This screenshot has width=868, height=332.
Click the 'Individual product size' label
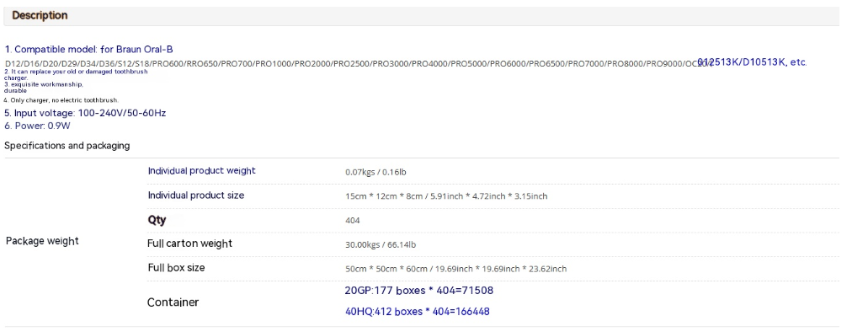[x=196, y=195]
